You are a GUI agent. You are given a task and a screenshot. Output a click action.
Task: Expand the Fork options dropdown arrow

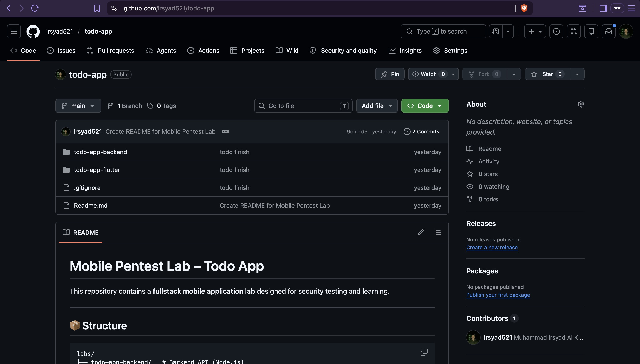pos(514,74)
